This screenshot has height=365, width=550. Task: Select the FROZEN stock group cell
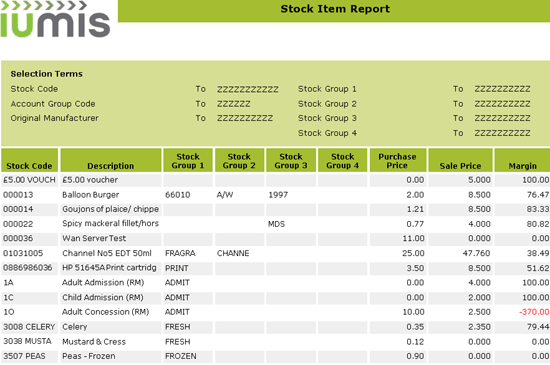188,356
